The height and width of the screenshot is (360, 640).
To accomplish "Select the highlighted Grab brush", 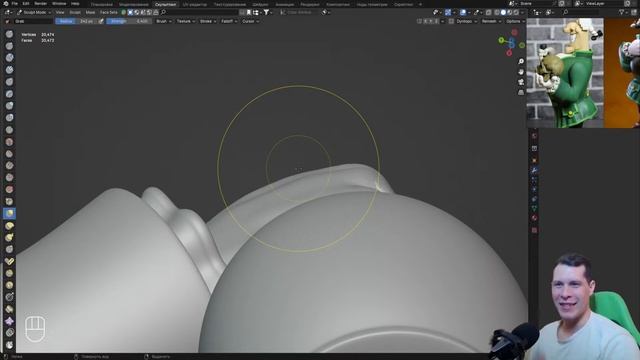I will [9, 213].
